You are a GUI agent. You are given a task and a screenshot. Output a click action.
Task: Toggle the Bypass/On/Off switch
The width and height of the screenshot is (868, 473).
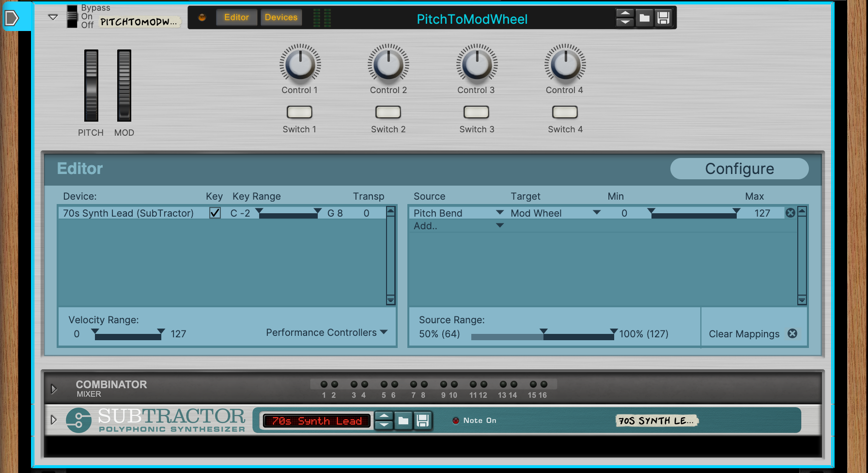pos(72,16)
